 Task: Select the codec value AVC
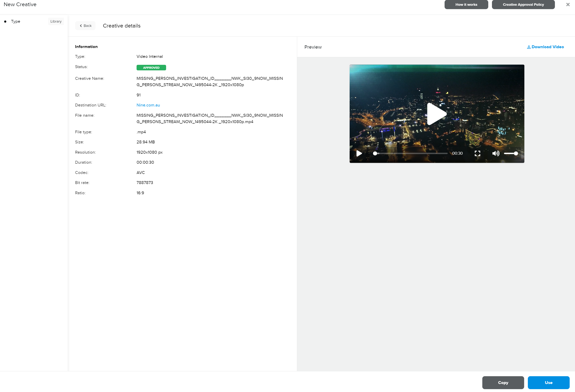[140, 173]
